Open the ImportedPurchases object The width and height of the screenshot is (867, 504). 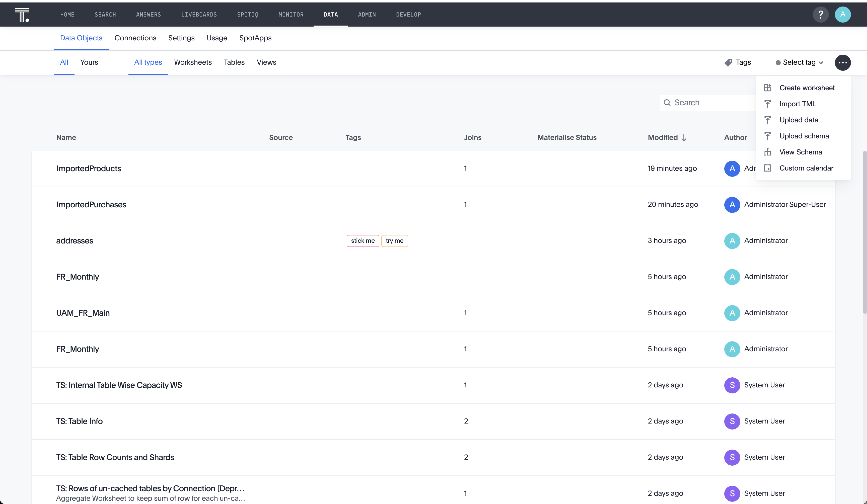click(x=91, y=205)
